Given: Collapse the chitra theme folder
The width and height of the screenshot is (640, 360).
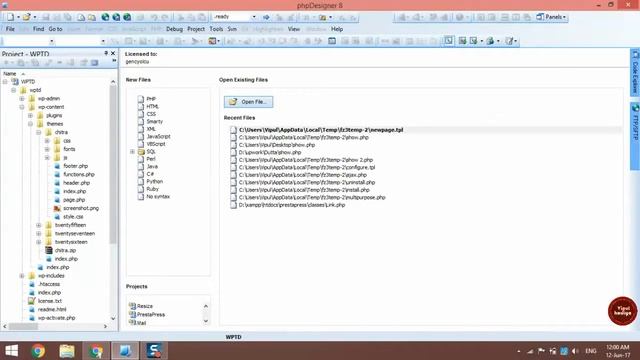Looking at the screenshot, I should 39,132.
